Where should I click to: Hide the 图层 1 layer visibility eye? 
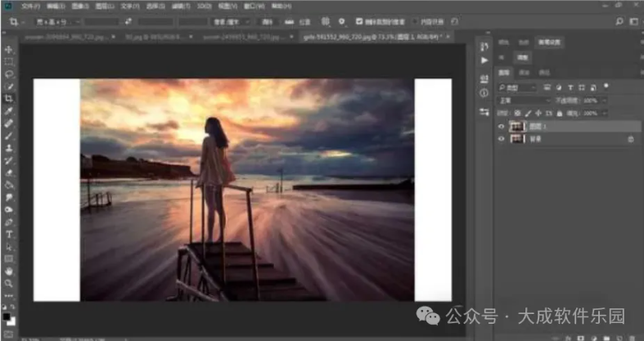coord(502,126)
